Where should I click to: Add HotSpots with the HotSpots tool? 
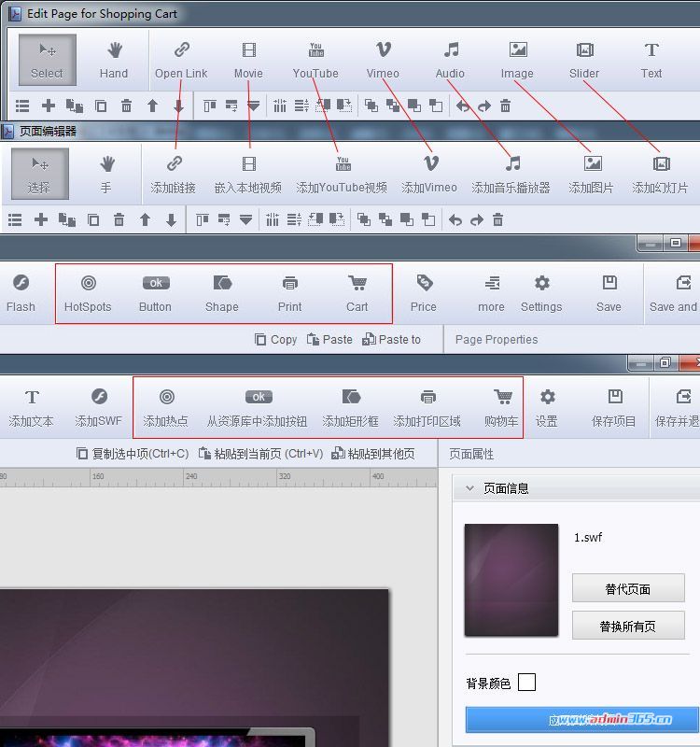coord(88,293)
